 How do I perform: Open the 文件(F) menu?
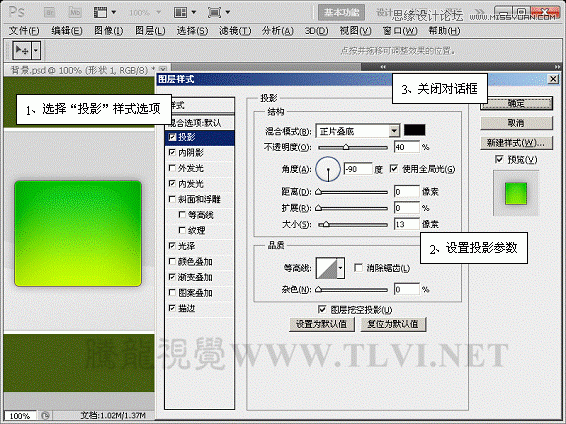point(24,31)
